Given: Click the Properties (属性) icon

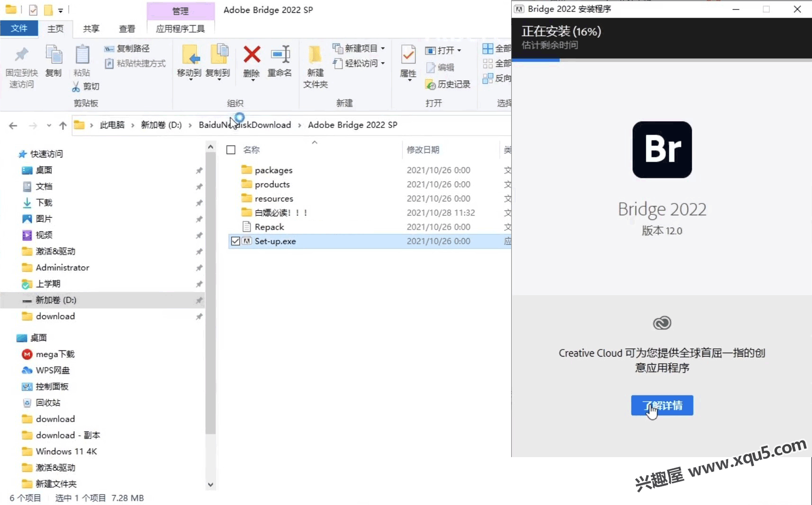Looking at the screenshot, I should (408, 55).
